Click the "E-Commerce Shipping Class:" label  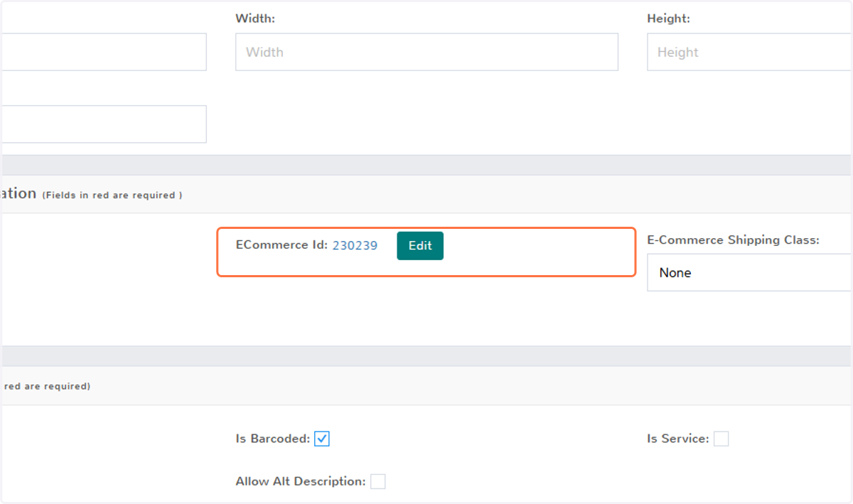pos(733,240)
